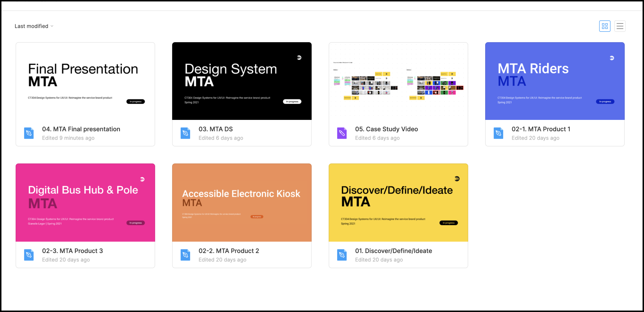Screen dimensions: 644x312
Task: Click design file icon for 03. MTA DS
Action: pyautogui.click(x=185, y=133)
